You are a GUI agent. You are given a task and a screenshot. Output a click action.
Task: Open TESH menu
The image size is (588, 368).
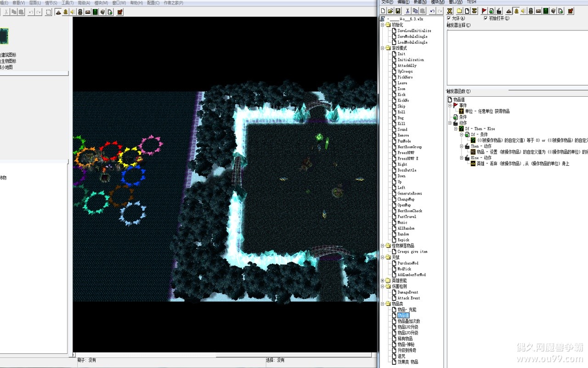point(472,2)
